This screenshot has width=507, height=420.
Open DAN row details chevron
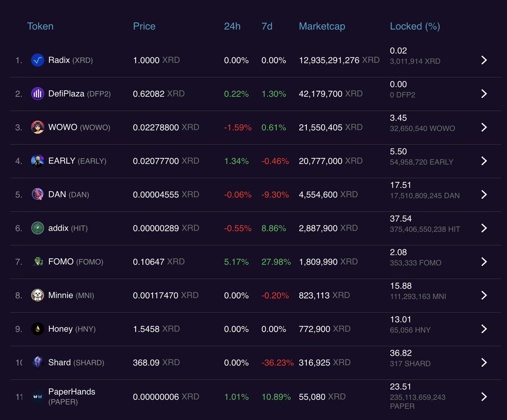tap(484, 195)
